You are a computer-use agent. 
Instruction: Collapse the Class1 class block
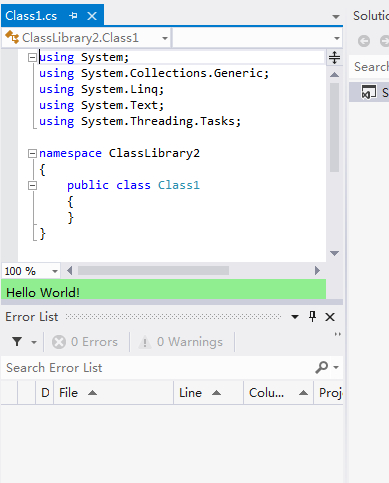32,185
